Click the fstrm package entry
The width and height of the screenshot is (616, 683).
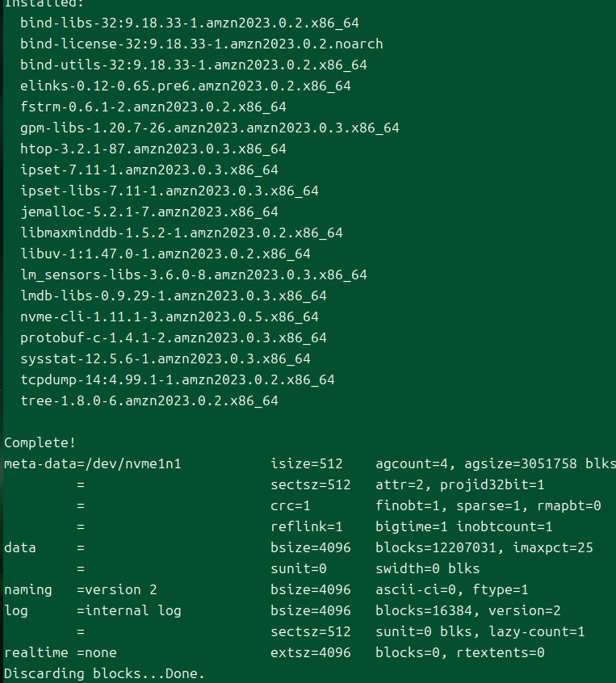coord(153,107)
